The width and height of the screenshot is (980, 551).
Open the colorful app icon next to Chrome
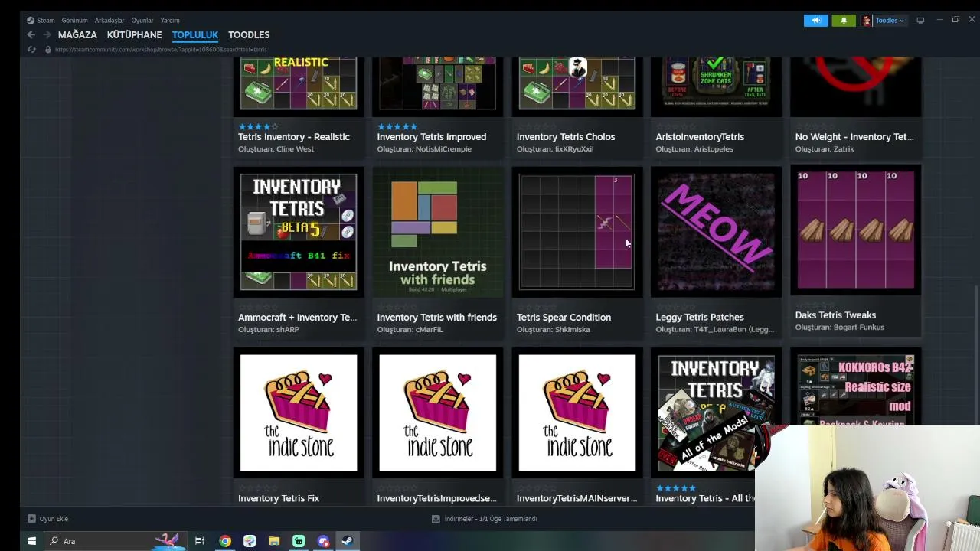250,541
